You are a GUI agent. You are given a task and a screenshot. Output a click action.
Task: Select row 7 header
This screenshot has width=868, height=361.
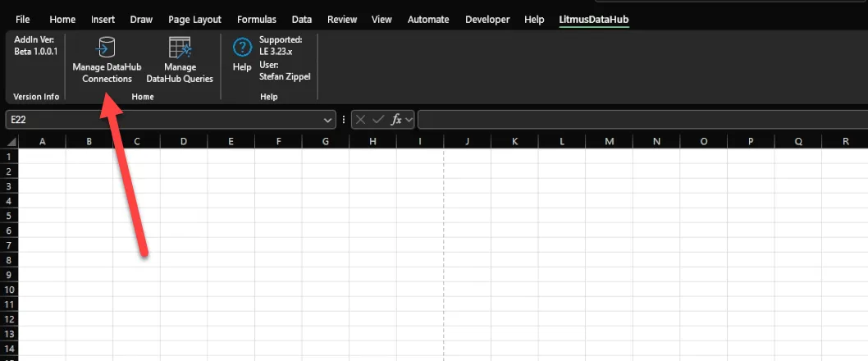pos(9,245)
